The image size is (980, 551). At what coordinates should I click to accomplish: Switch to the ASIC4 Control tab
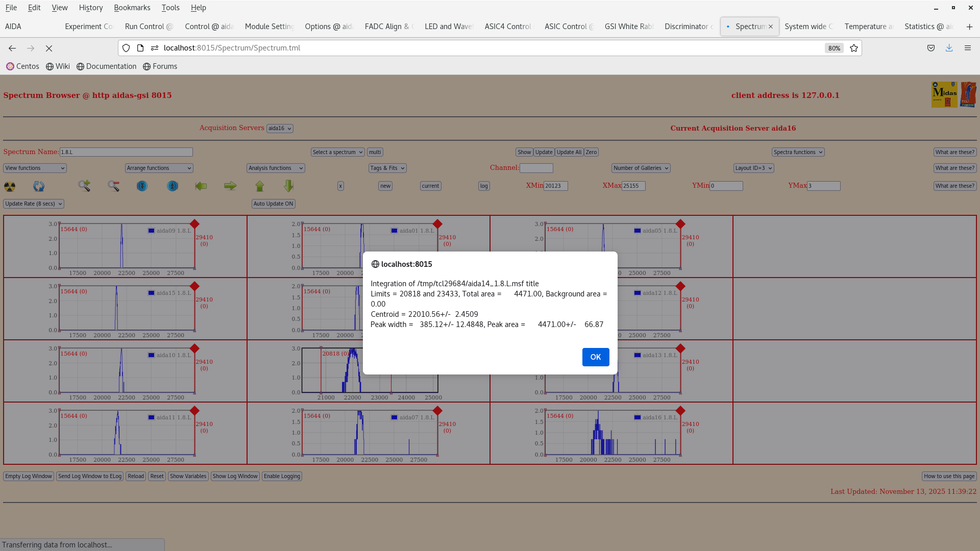coord(507,26)
